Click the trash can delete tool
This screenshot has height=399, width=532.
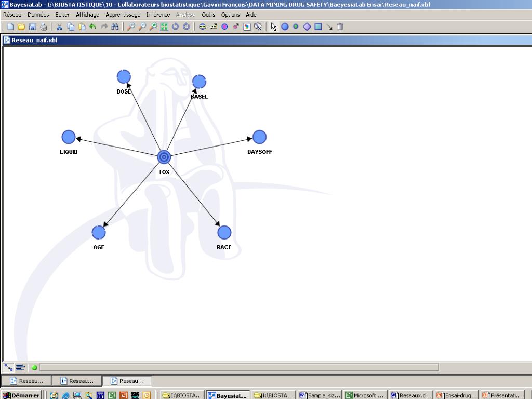[340, 26]
